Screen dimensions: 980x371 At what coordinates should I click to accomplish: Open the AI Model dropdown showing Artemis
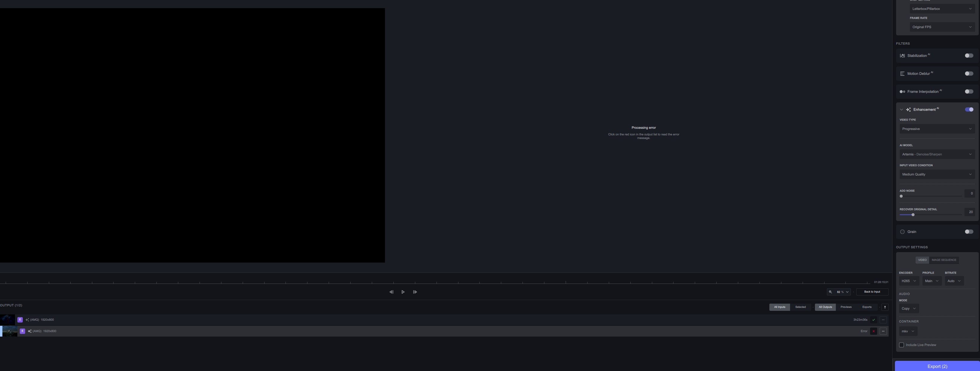[x=937, y=154]
